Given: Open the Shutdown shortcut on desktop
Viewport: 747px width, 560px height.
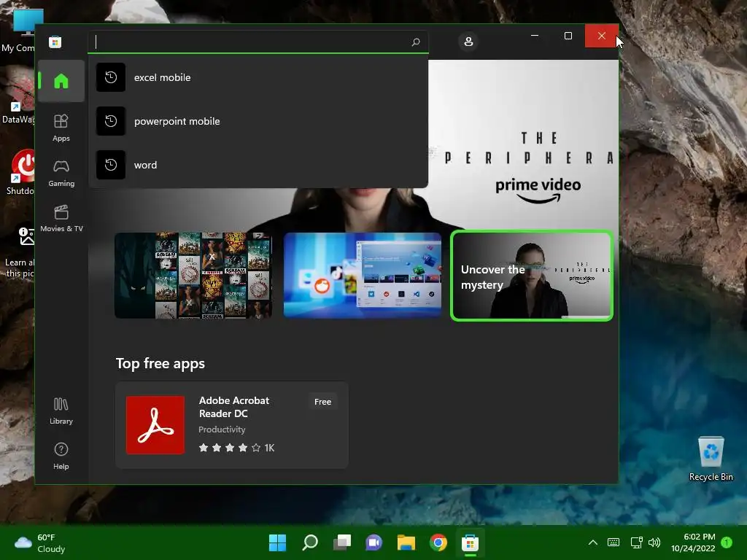Looking at the screenshot, I should [x=19, y=172].
